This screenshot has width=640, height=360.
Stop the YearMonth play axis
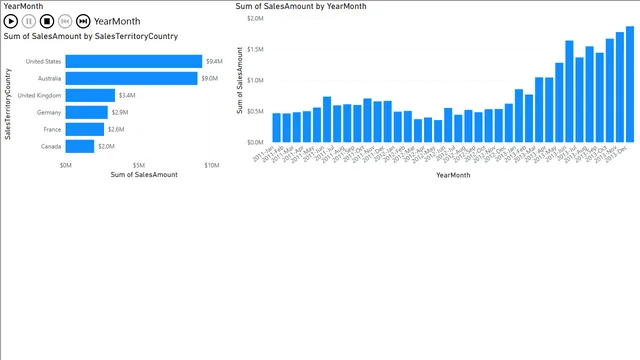click(47, 21)
